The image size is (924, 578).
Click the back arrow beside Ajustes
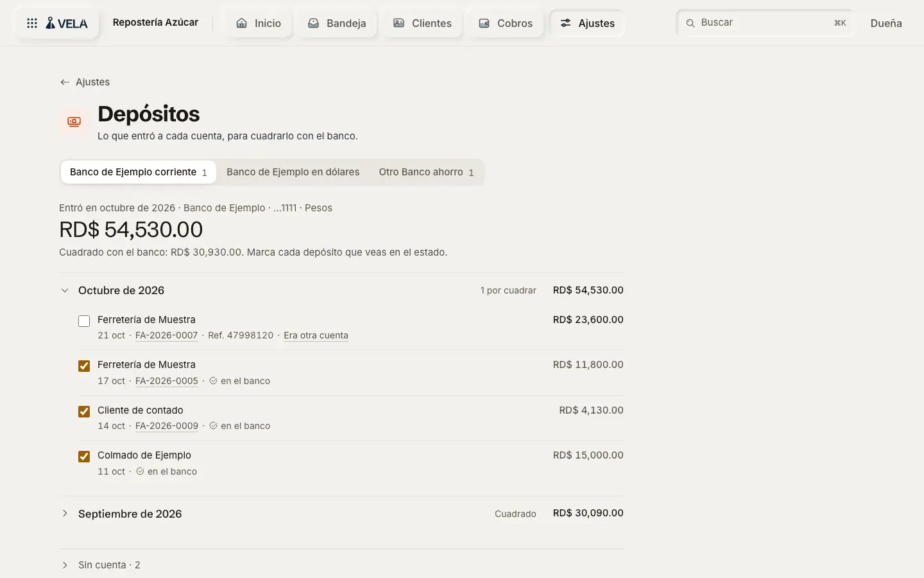pos(64,82)
